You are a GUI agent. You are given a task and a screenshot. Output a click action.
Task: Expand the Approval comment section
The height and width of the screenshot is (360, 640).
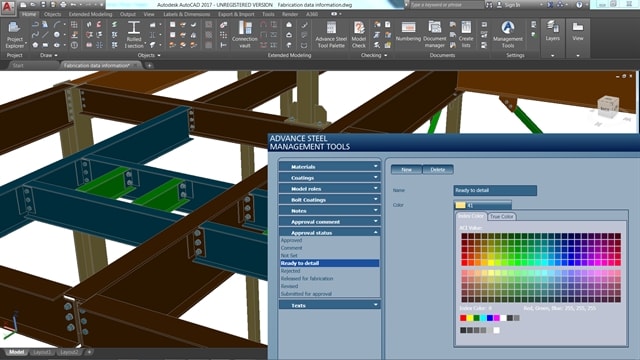(329, 222)
